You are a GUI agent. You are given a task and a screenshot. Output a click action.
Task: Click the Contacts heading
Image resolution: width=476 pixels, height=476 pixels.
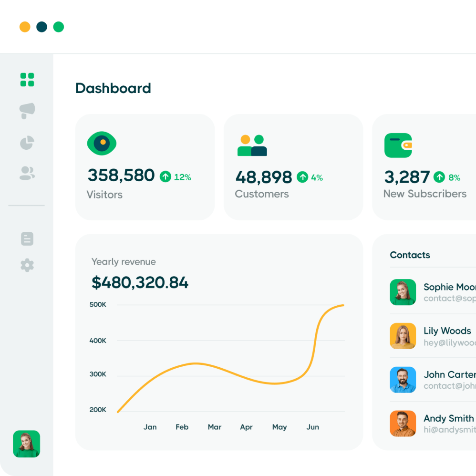[410, 255]
